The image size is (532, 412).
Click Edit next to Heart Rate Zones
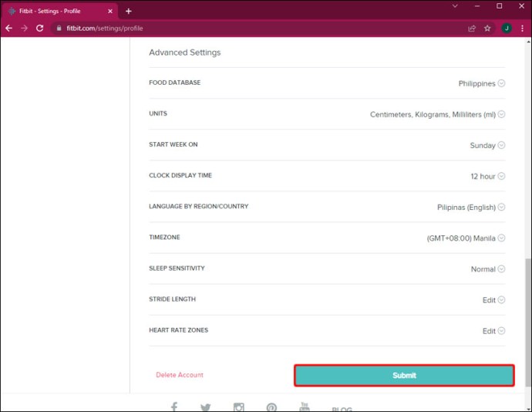pyautogui.click(x=489, y=331)
